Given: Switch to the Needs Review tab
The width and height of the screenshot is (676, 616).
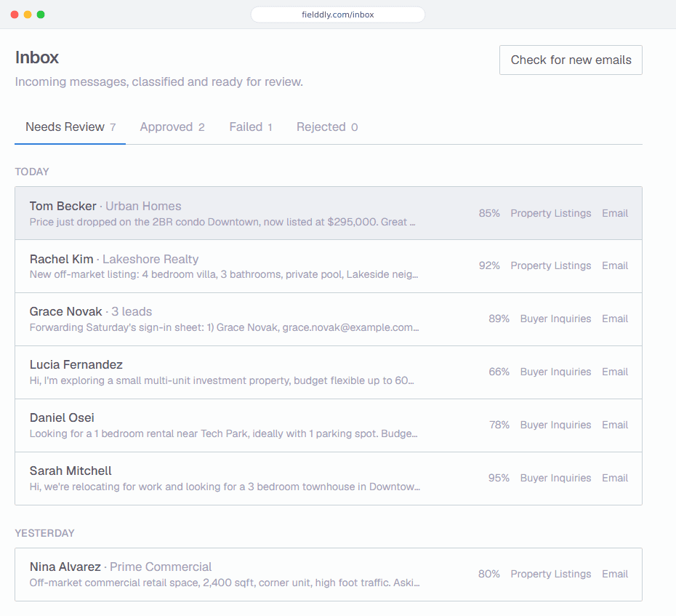Looking at the screenshot, I should point(71,127).
